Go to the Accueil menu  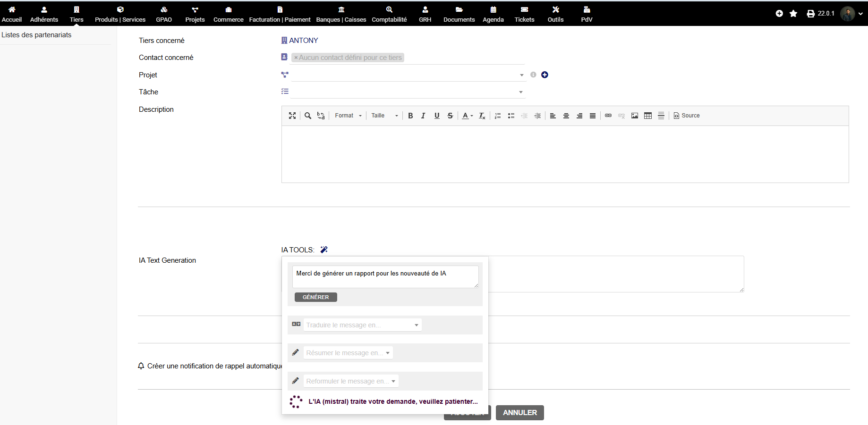tap(12, 14)
